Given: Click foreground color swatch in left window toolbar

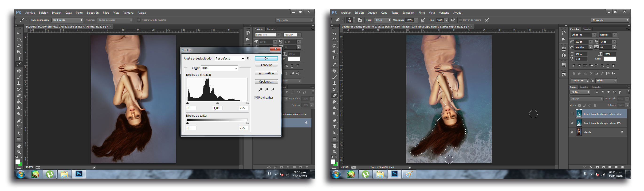Looking at the screenshot, I should pos(17,162).
